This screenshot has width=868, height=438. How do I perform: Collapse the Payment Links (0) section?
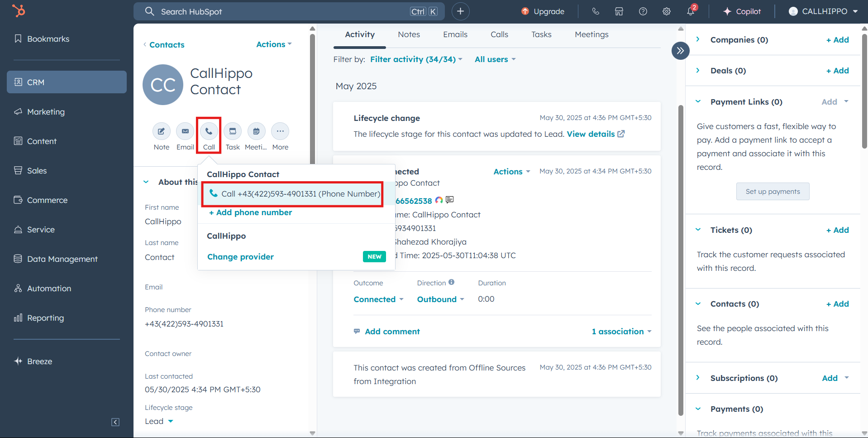[x=698, y=101]
